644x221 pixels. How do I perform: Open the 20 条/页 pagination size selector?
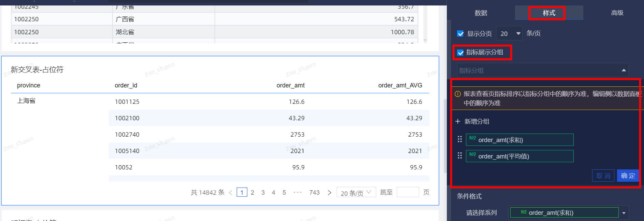point(356,193)
